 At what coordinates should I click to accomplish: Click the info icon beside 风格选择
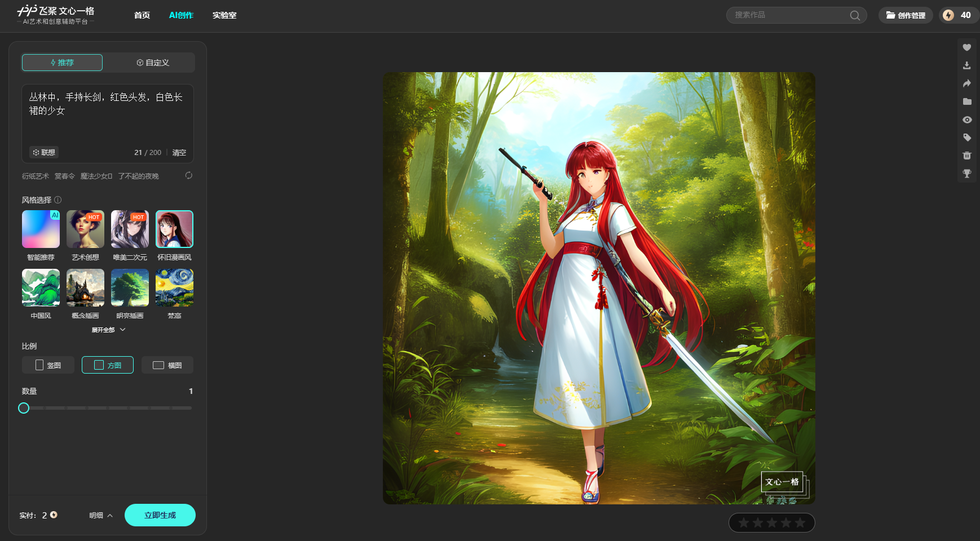click(x=58, y=199)
